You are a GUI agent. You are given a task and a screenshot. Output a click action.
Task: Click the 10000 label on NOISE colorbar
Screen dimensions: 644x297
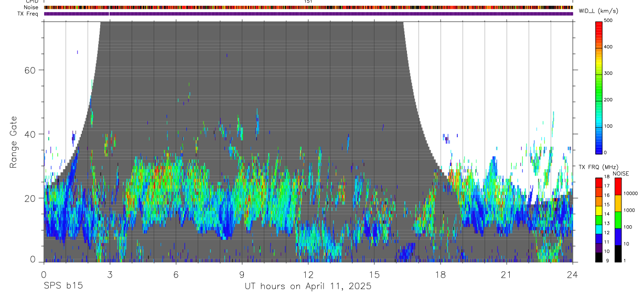coord(632,194)
